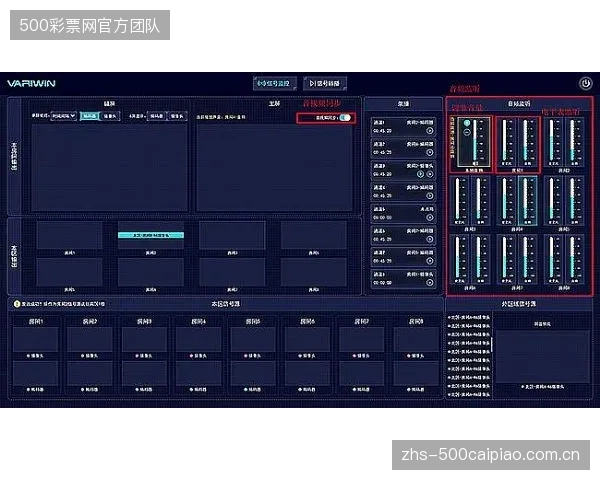Select 房间2 摄像头 radio in 本区信号源

click(x=83, y=356)
